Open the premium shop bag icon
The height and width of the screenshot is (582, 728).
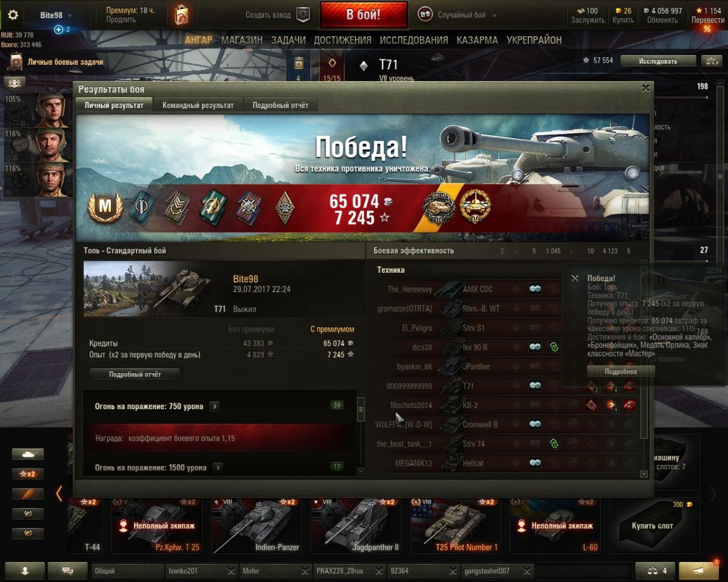pos(181,15)
